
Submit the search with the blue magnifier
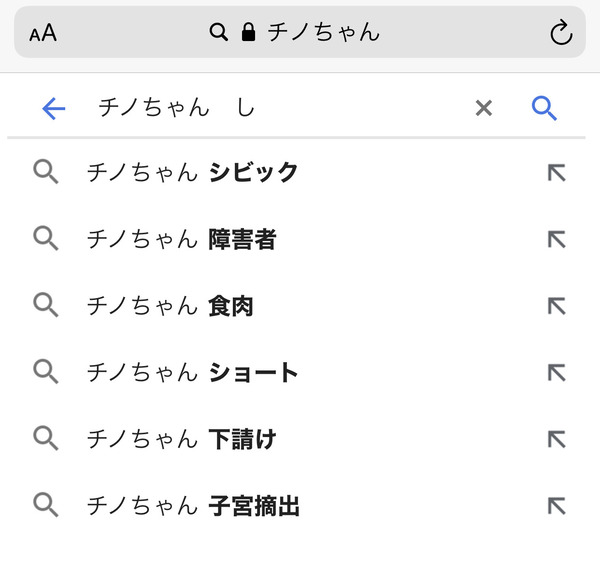coord(544,108)
